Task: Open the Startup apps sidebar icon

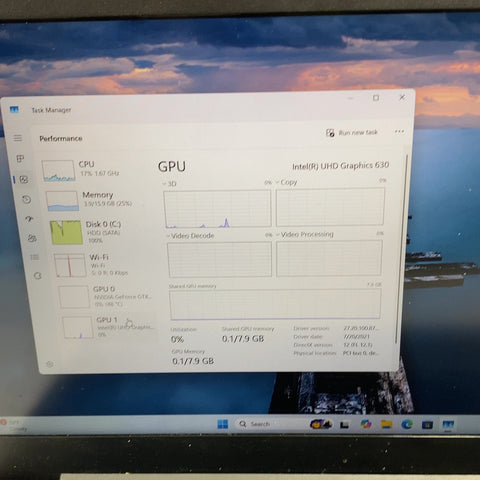Action: pos(29,219)
